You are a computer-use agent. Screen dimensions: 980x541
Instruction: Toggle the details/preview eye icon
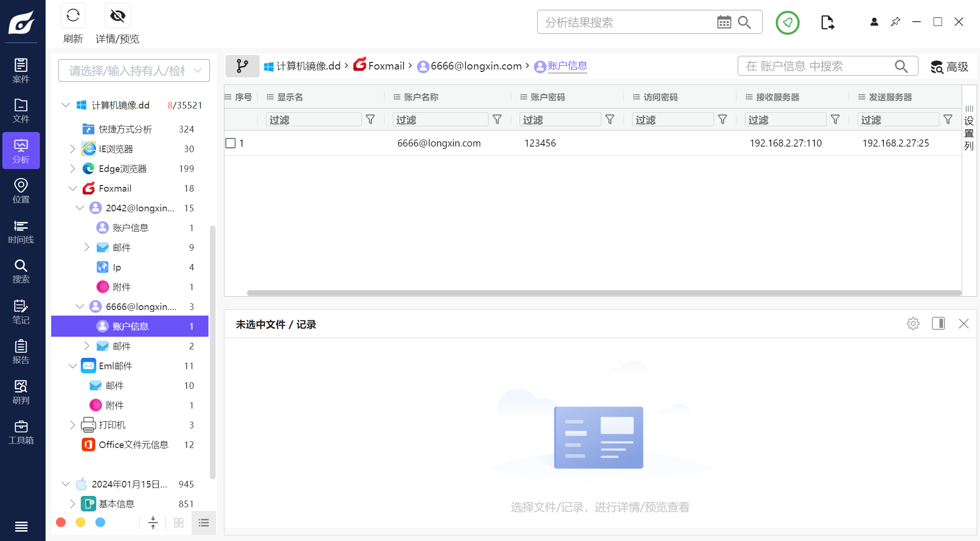pyautogui.click(x=117, y=15)
